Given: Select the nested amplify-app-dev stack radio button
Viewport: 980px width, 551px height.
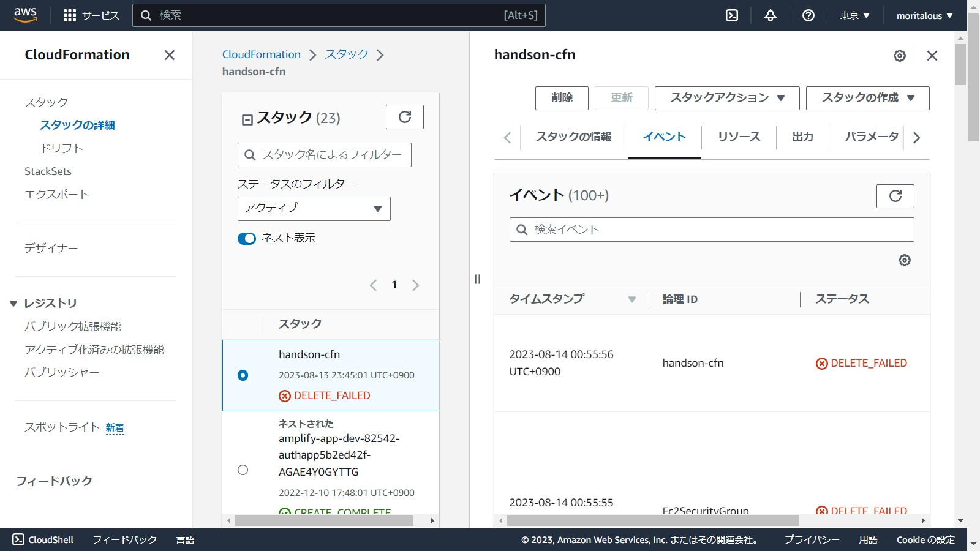Looking at the screenshot, I should tap(243, 470).
